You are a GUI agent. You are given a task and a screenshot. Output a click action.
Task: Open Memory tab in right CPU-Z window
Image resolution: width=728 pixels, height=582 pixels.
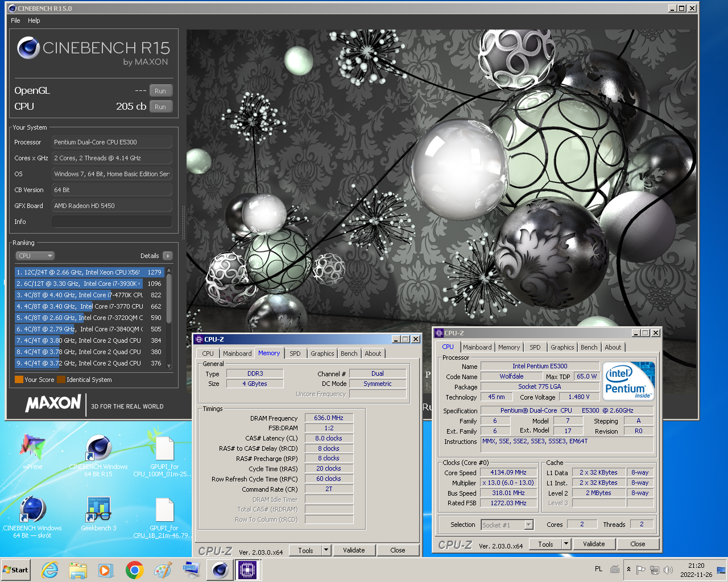509,347
